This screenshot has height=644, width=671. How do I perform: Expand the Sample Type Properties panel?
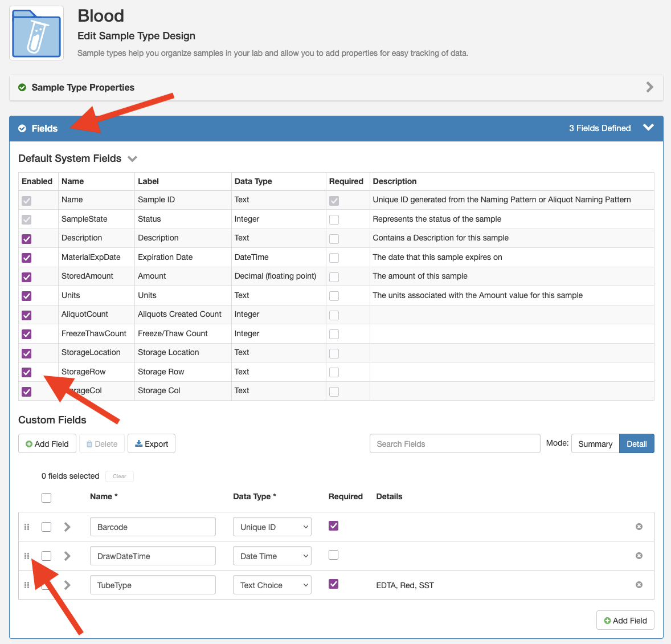(649, 87)
